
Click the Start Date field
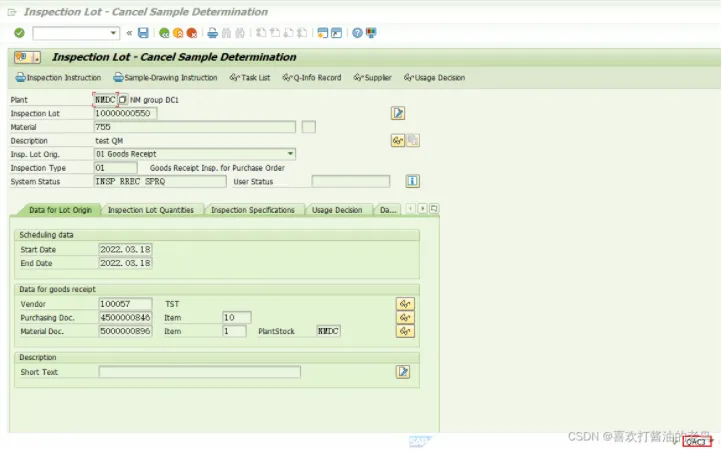coord(125,250)
